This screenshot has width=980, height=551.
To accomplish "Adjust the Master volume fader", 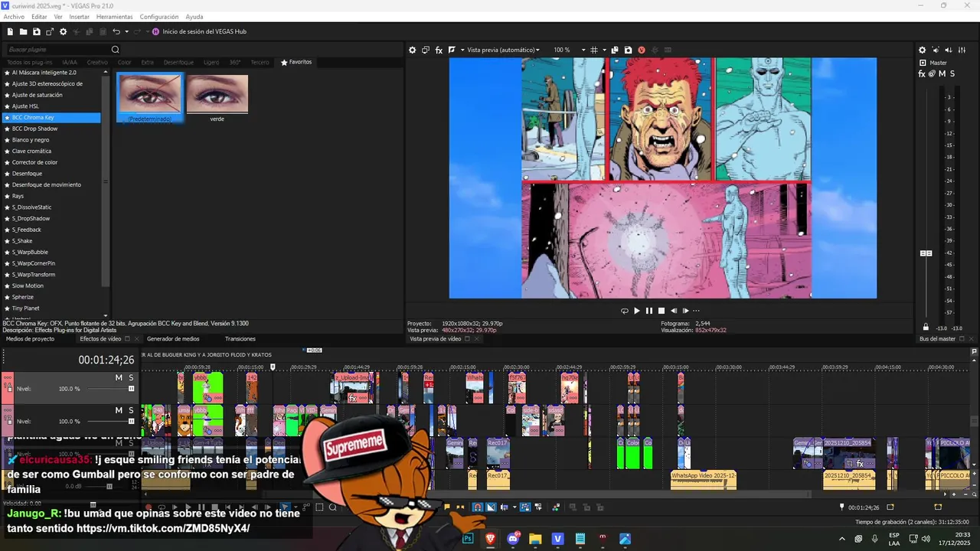I will pyautogui.click(x=926, y=253).
